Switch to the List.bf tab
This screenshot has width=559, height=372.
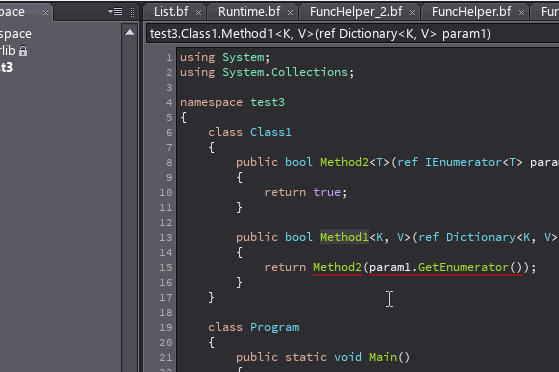171,12
